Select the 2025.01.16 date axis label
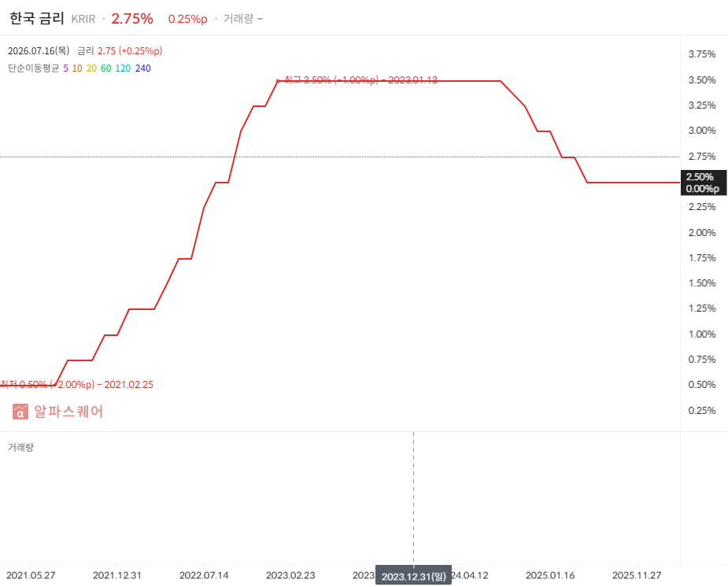The width and height of the screenshot is (728, 587). point(550,575)
